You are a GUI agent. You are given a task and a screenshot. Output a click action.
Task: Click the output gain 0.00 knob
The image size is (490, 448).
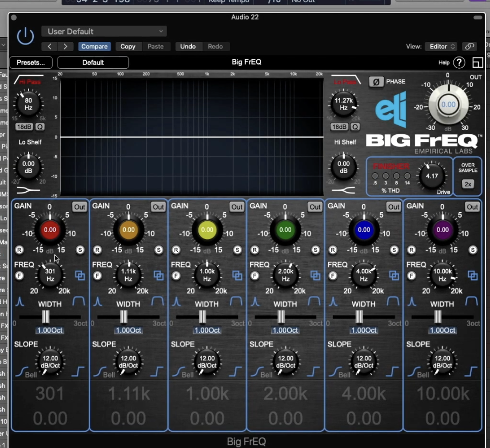pyautogui.click(x=448, y=104)
